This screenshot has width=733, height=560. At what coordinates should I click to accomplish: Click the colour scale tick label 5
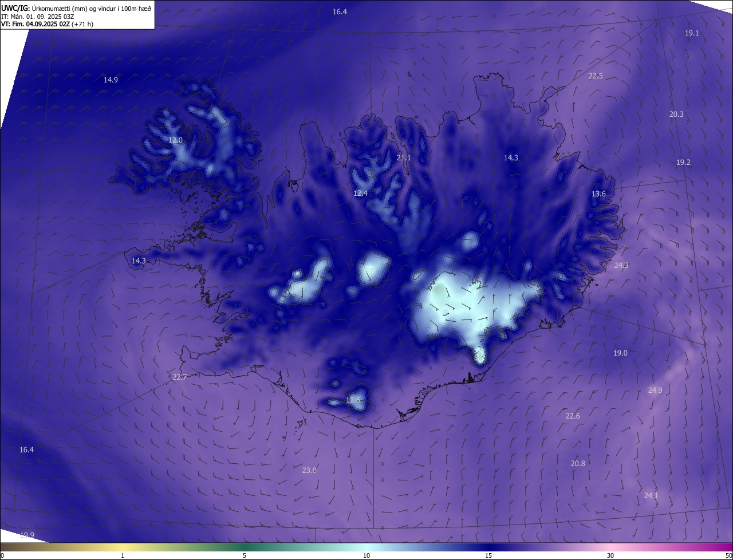[x=245, y=556]
